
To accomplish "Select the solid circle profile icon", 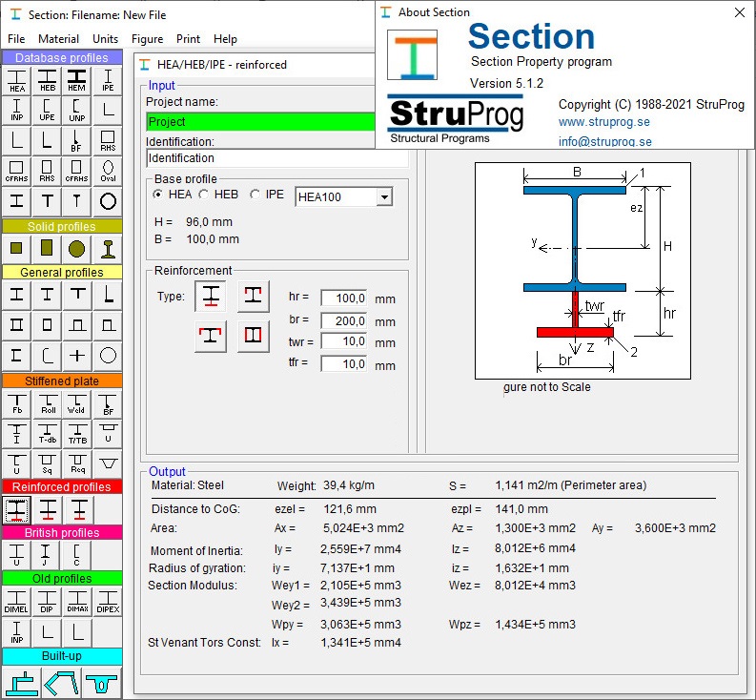I will pyautogui.click(x=77, y=249).
